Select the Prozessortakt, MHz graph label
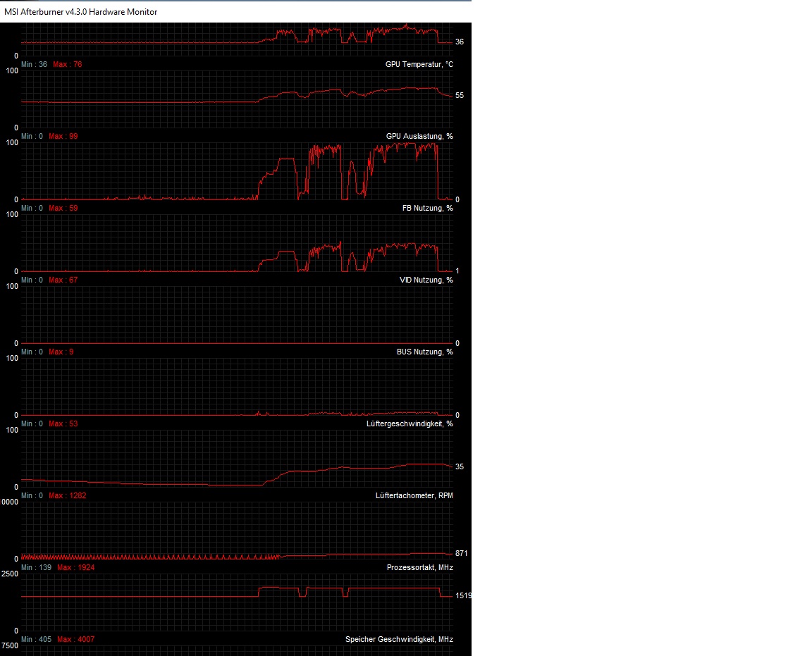The width and height of the screenshot is (812, 656). coord(420,567)
